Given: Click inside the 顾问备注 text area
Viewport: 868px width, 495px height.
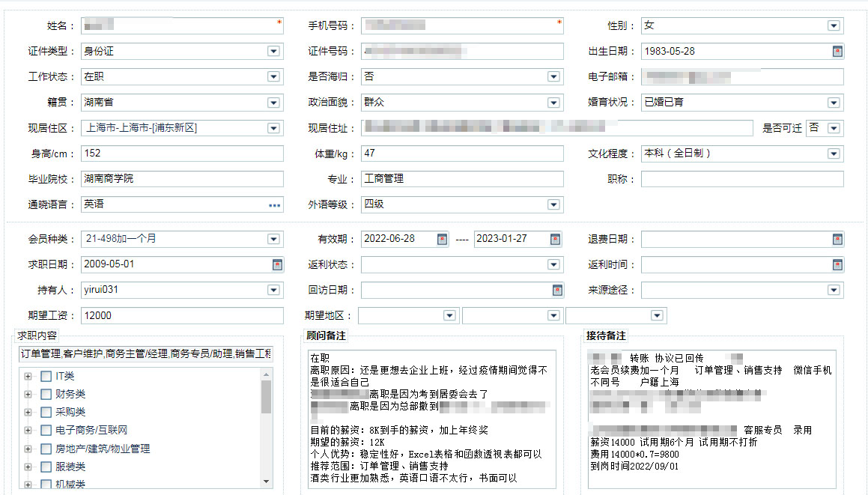Looking at the screenshot, I should tap(432, 419).
